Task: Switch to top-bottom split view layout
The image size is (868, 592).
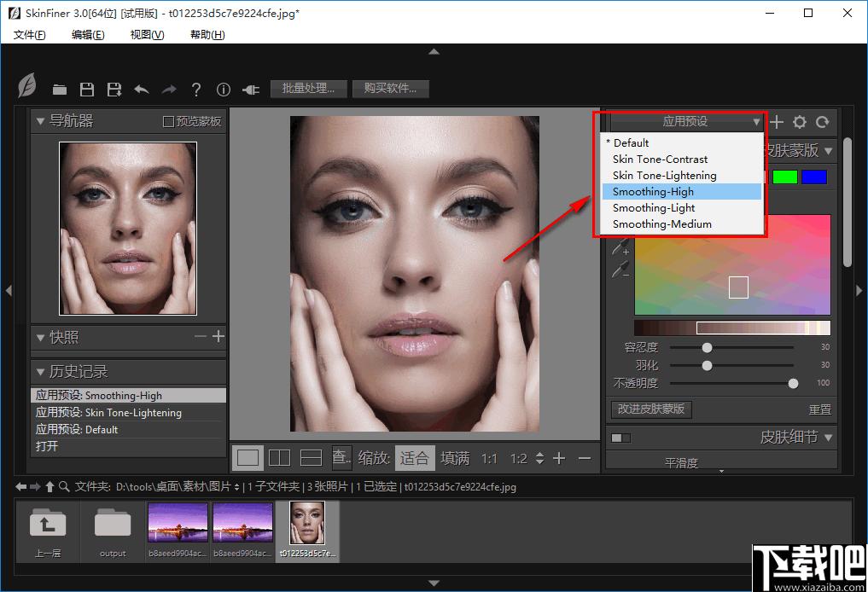Action: tap(311, 458)
